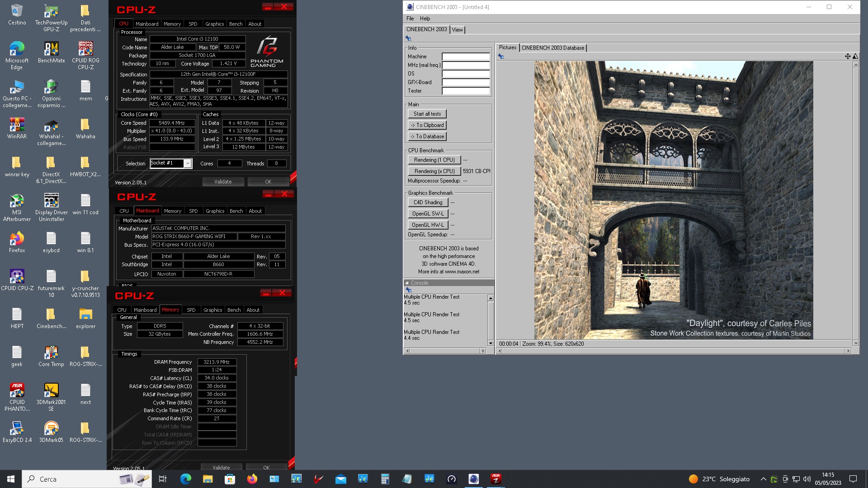868x488 pixels.
Task: Open the Socket #1 selection dropdown
Action: (188, 164)
